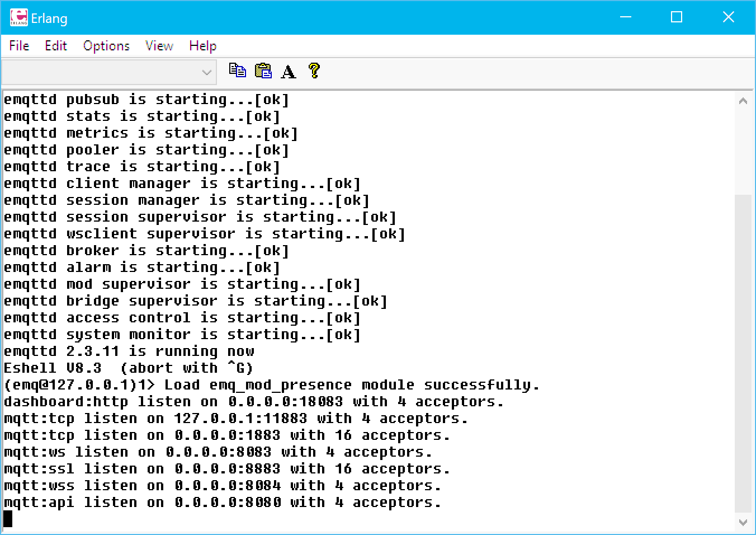Close the Erlang window
The image size is (756, 535).
click(x=728, y=17)
